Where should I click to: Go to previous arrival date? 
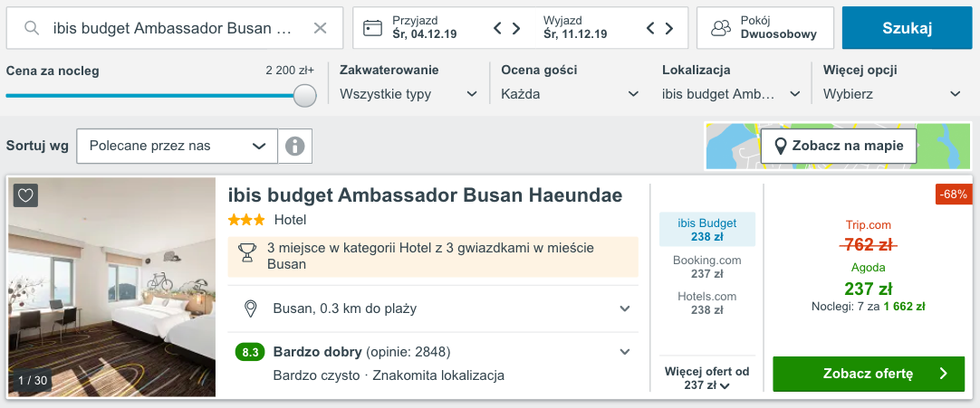[x=497, y=28]
